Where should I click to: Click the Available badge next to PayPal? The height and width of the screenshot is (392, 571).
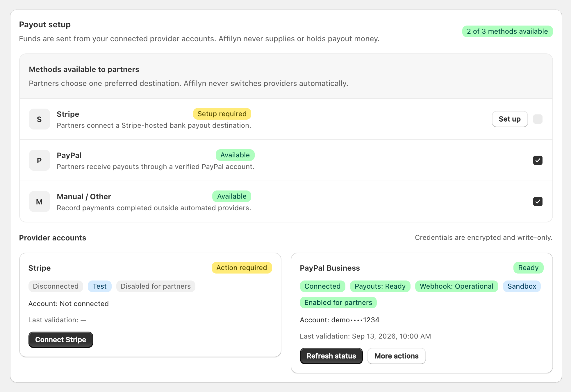[235, 155]
